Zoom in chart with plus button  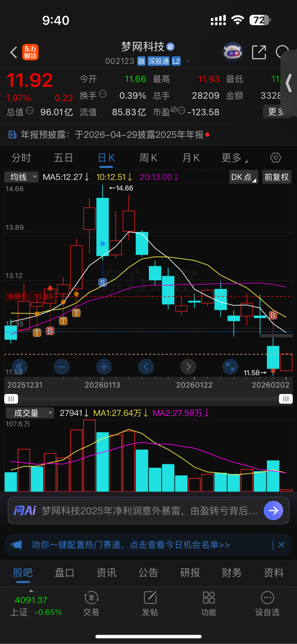click(x=104, y=366)
